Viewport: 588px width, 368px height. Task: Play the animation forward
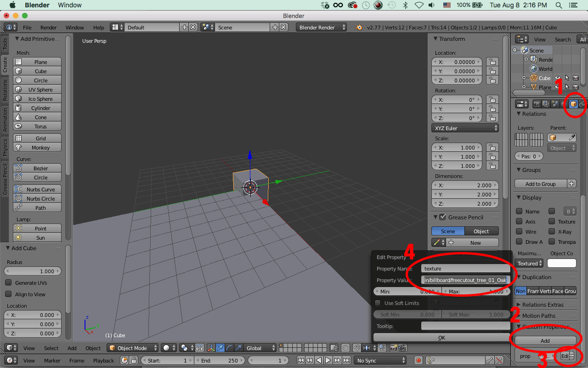click(x=328, y=361)
